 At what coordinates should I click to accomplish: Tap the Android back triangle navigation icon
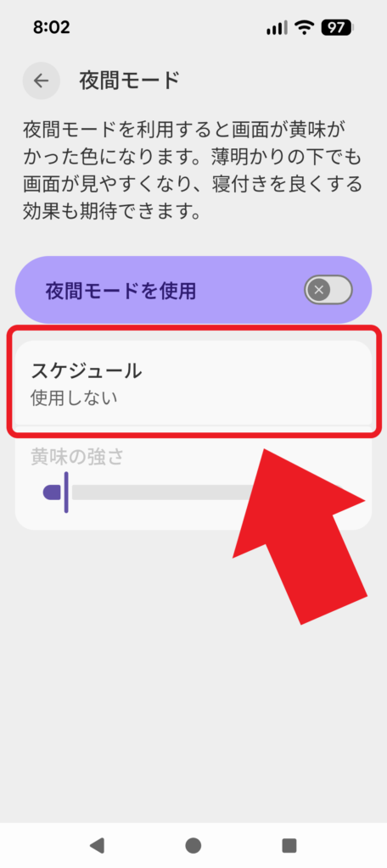(97, 845)
